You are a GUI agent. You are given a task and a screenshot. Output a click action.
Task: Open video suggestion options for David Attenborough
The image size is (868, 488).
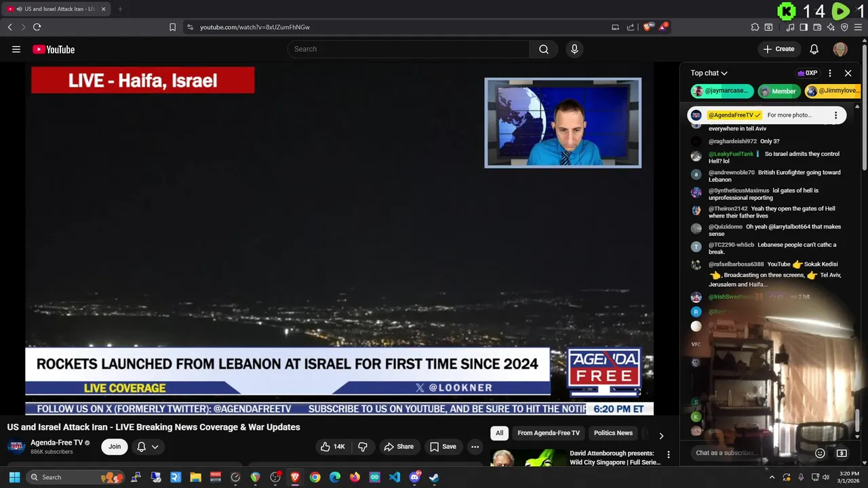click(668, 455)
